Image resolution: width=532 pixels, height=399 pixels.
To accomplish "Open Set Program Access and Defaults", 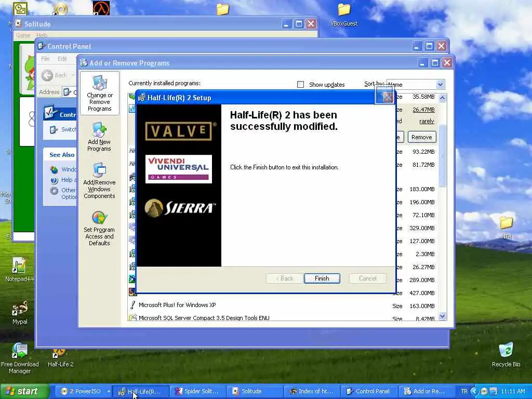I will click(x=99, y=229).
